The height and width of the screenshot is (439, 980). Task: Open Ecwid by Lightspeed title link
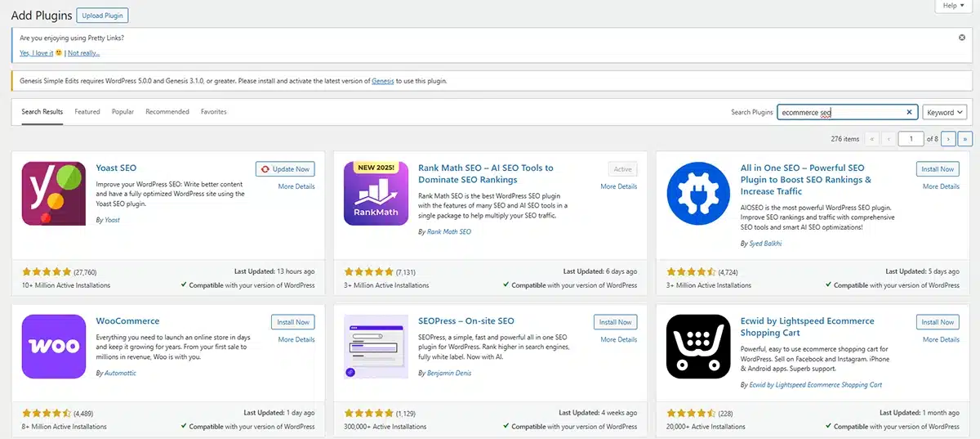click(x=808, y=326)
